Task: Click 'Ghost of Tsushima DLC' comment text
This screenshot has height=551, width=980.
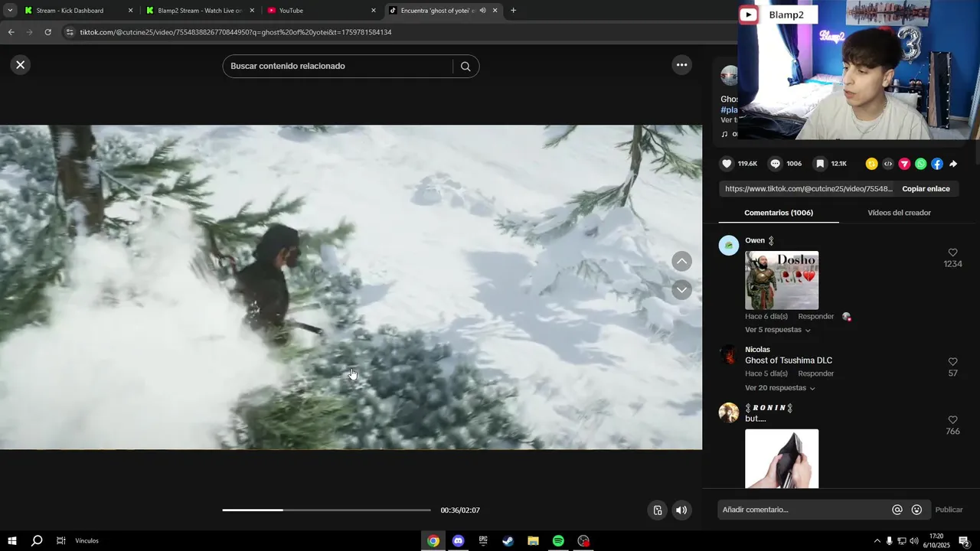Action: [789, 360]
